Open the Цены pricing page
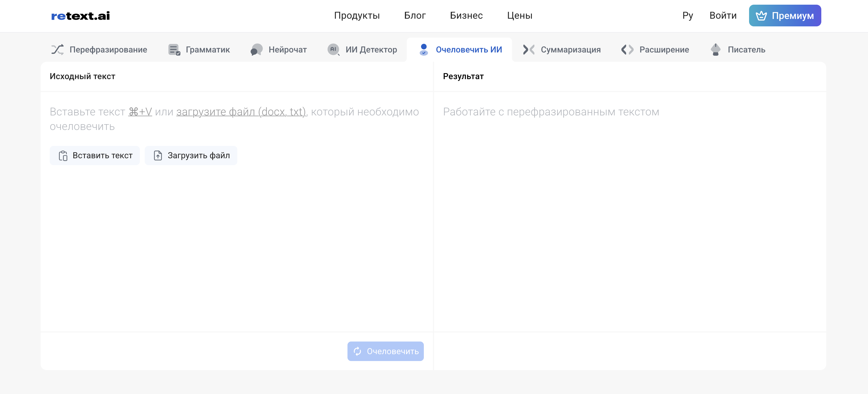The width and height of the screenshot is (868, 394). click(x=520, y=15)
